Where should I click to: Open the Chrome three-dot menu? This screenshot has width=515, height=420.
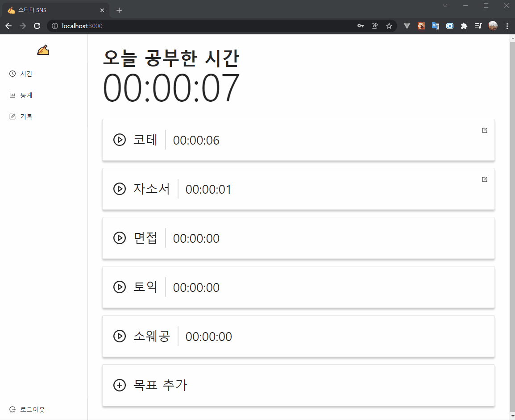click(x=507, y=26)
